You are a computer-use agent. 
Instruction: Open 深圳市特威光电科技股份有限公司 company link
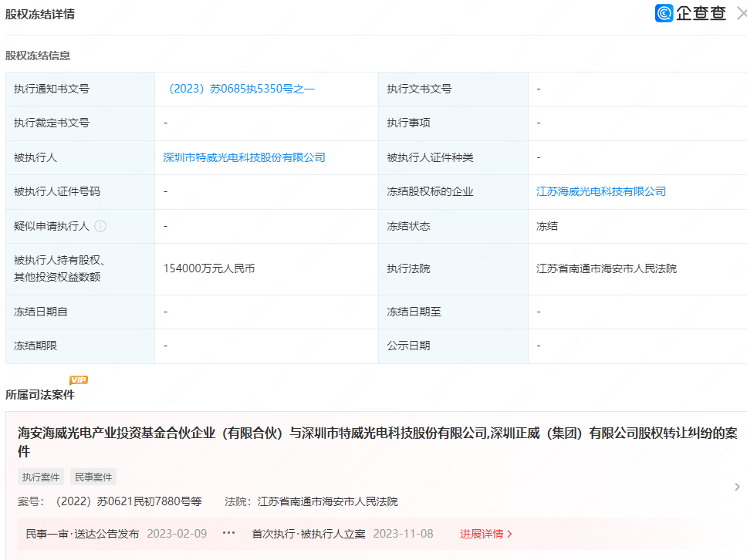(245, 157)
